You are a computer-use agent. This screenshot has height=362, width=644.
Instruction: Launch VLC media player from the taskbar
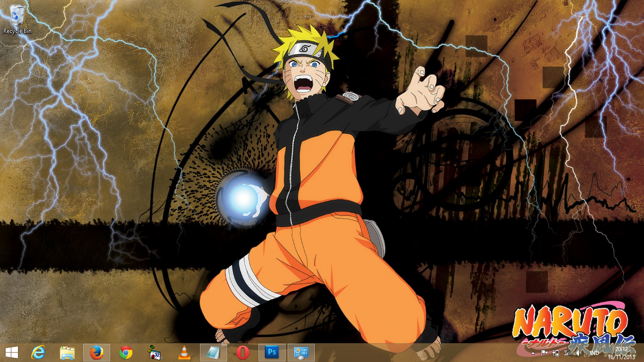(x=184, y=353)
